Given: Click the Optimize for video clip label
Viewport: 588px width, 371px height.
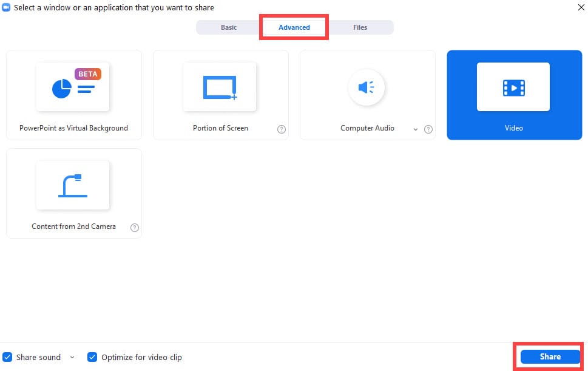Looking at the screenshot, I should pos(141,357).
